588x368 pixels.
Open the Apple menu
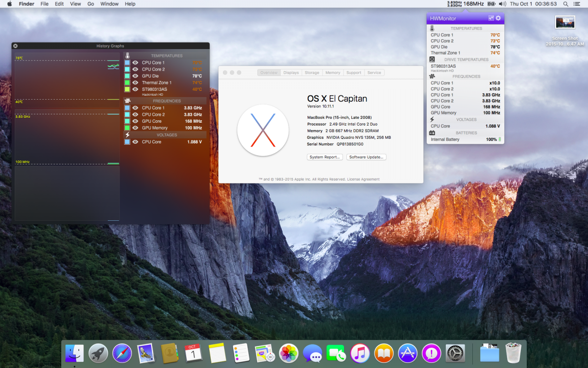9,4
